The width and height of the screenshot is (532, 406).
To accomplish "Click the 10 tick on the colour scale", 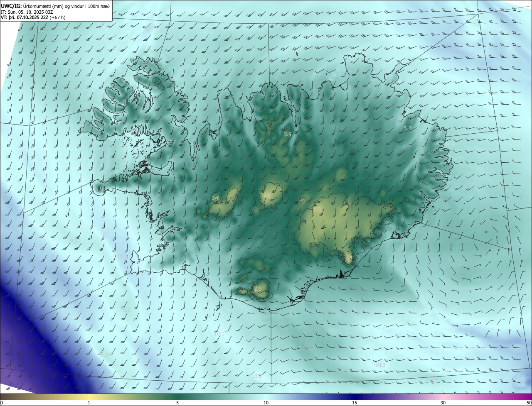I will click(266, 403).
